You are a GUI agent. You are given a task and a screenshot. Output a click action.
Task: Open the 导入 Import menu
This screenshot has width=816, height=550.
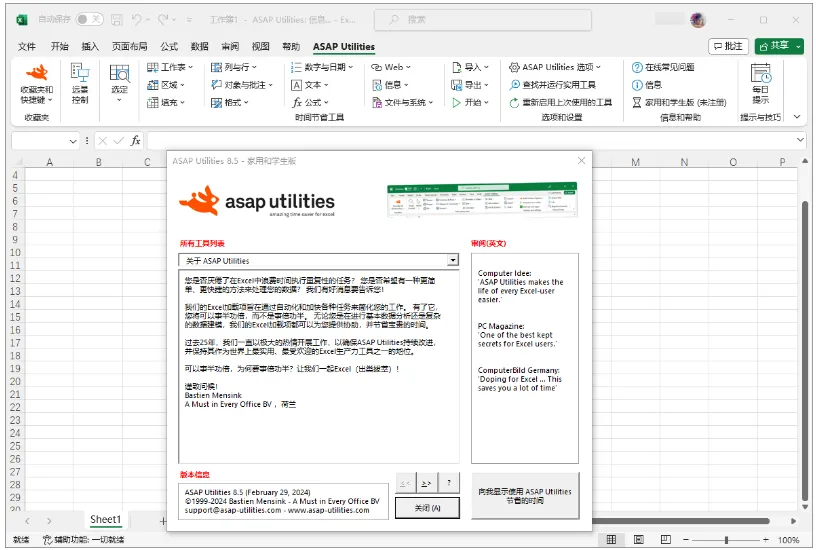[470, 67]
